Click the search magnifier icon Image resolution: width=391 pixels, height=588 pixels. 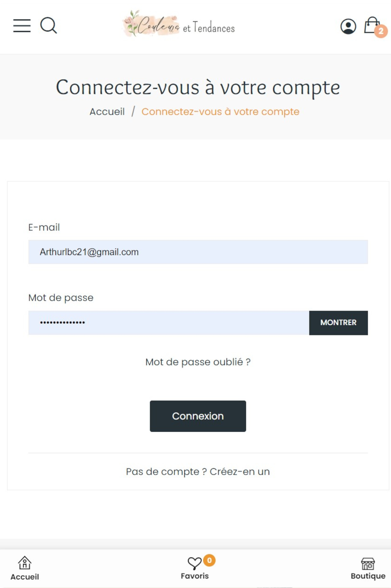48,25
